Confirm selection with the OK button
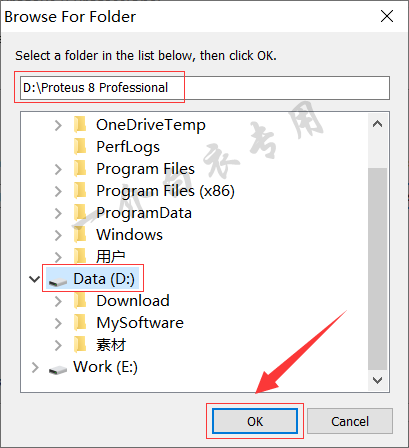This screenshot has height=448, width=409. click(255, 421)
